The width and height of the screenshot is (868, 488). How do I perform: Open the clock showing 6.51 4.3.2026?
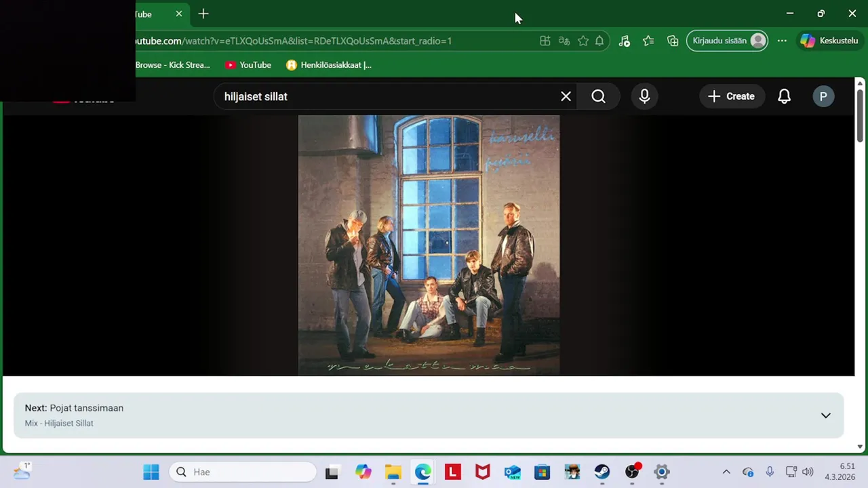tap(840, 472)
